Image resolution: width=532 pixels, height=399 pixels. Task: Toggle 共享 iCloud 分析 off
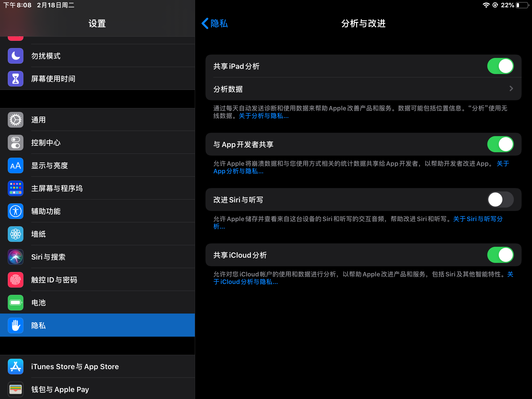coord(500,255)
